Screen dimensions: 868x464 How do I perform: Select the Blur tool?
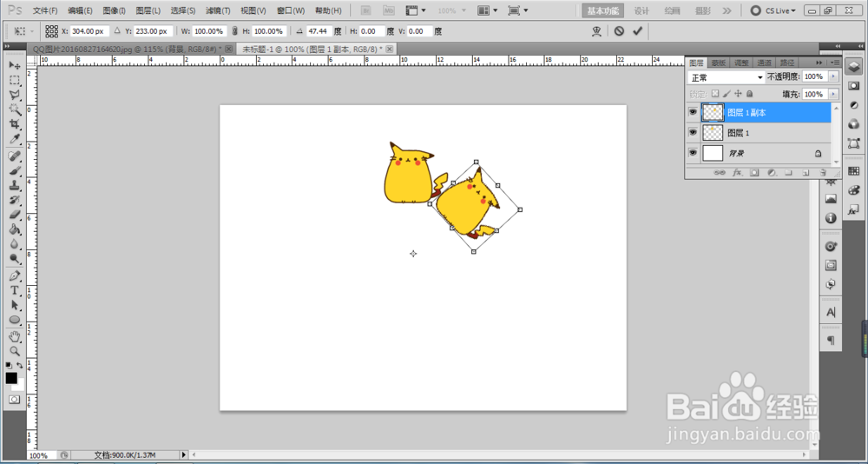point(15,243)
